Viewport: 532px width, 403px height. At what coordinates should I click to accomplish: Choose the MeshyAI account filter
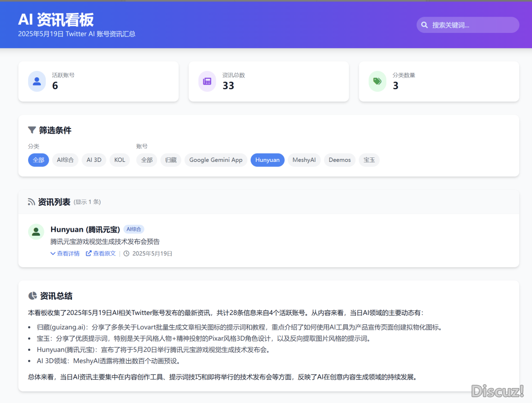pos(304,160)
